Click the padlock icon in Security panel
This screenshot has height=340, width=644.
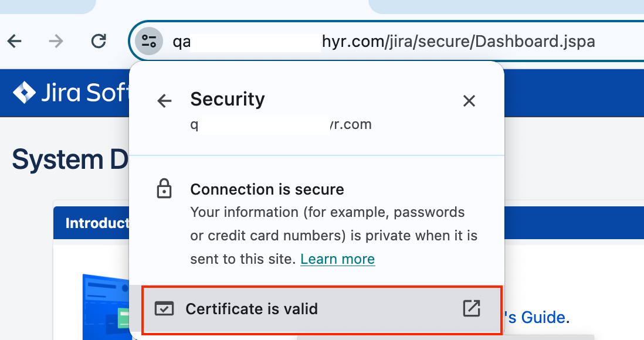164,189
